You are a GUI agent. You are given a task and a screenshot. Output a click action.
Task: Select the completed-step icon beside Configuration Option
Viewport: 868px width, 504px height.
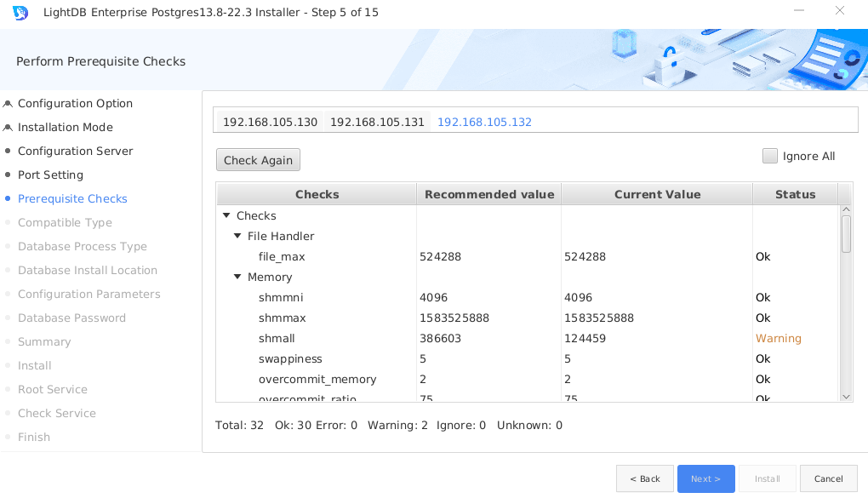pyautogui.click(x=8, y=103)
